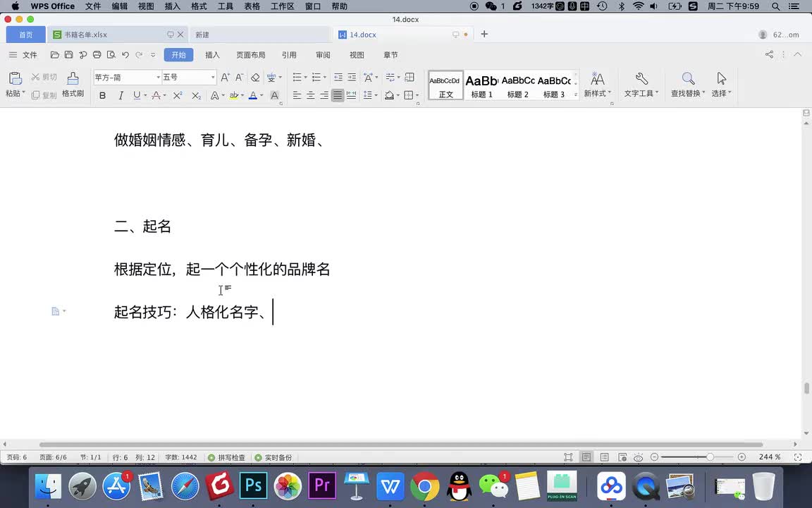812x508 pixels.
Task: Click the Print icon in quick toolbar
Action: 97,55
